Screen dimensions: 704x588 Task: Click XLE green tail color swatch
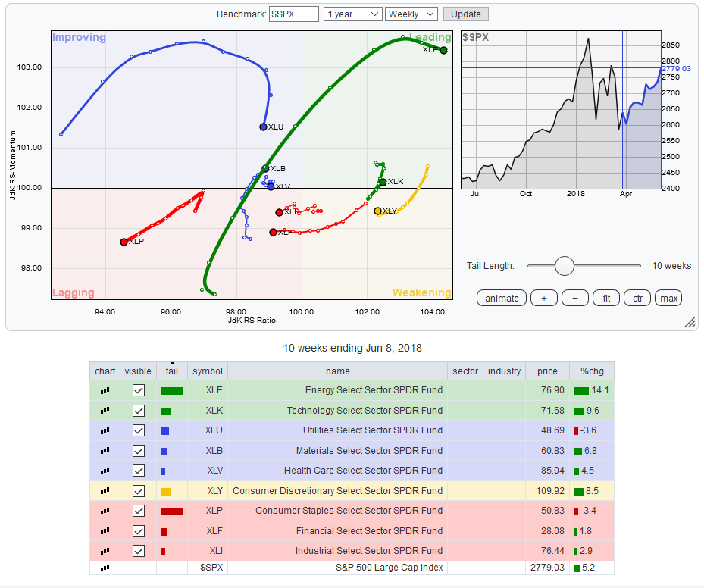point(172,391)
